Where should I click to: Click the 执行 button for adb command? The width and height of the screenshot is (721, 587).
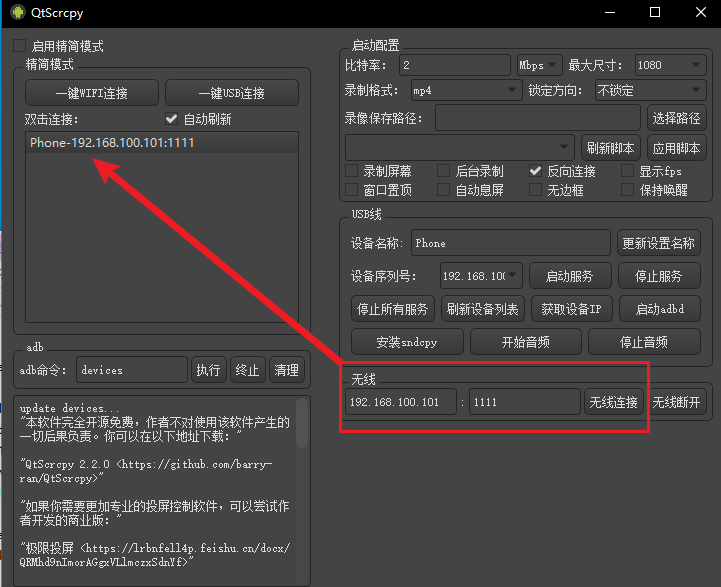click(208, 370)
